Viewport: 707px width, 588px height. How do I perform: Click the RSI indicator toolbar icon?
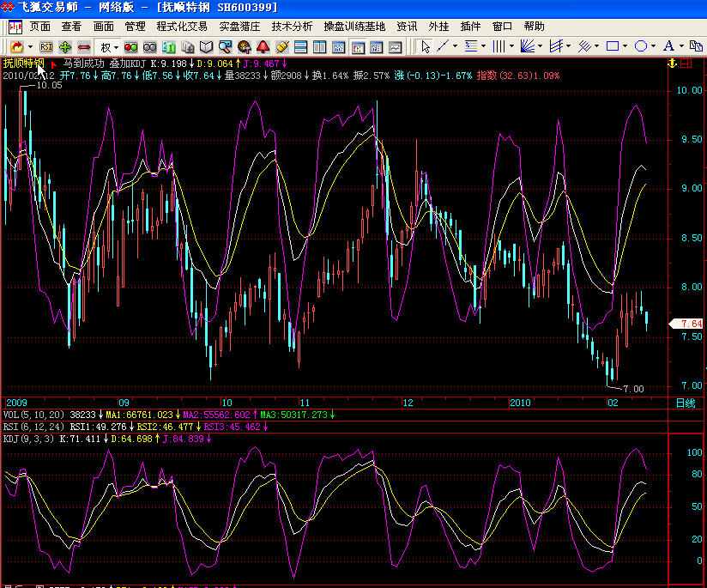(46, 46)
